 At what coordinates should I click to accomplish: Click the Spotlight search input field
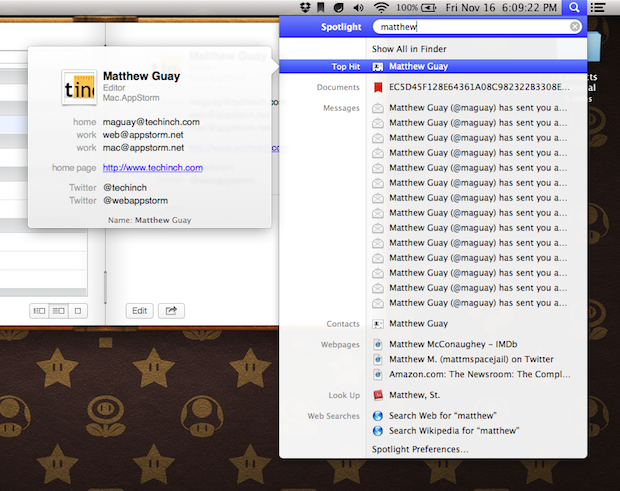point(476,26)
